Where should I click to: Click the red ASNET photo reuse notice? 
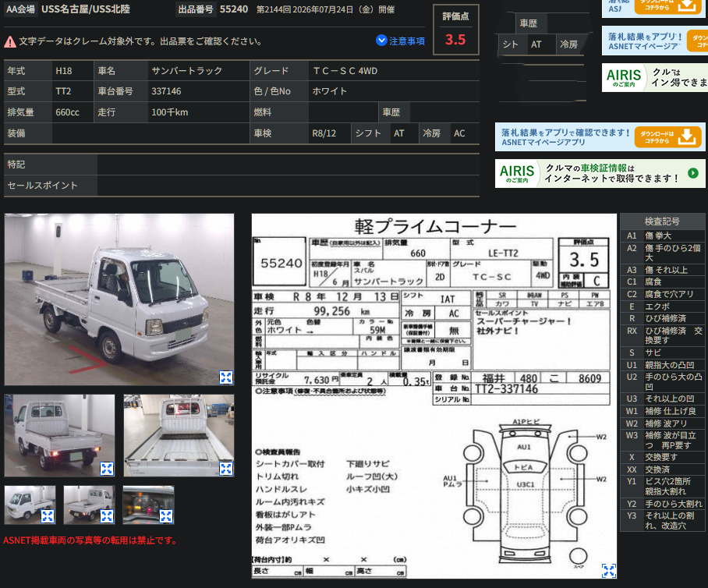(90, 540)
